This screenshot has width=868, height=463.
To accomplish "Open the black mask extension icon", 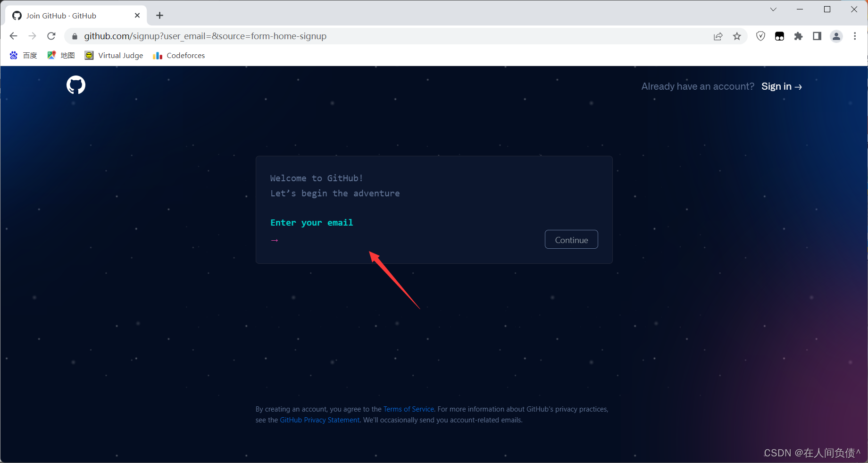I will [x=779, y=36].
